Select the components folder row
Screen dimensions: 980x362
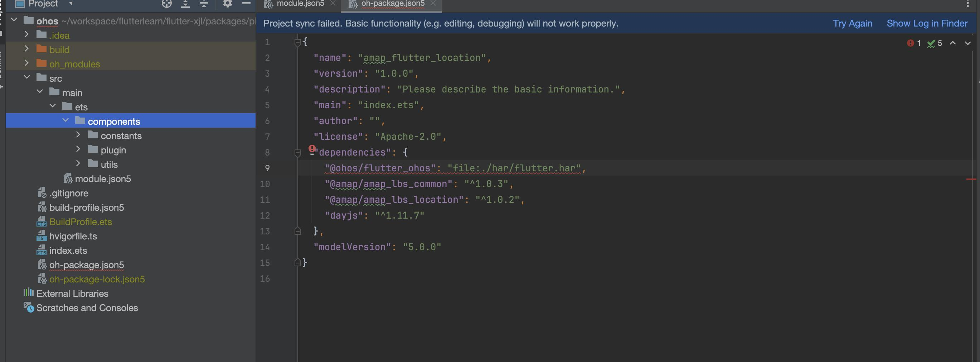pos(131,120)
